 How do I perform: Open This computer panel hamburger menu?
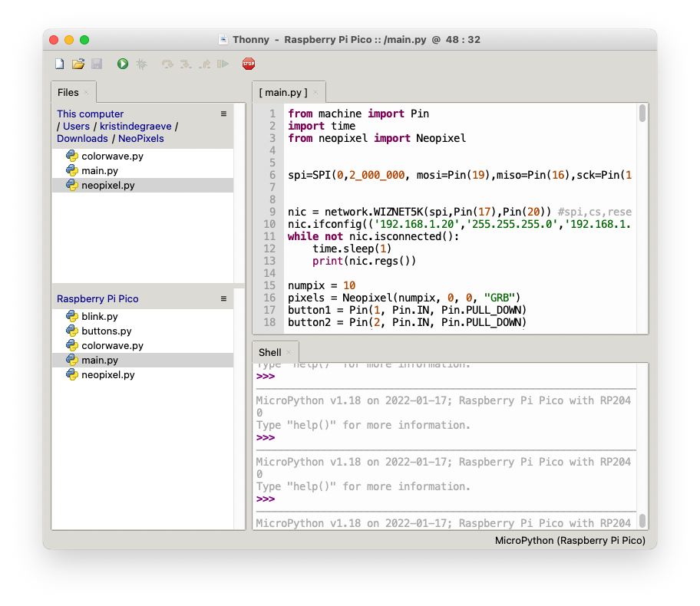pos(223,114)
